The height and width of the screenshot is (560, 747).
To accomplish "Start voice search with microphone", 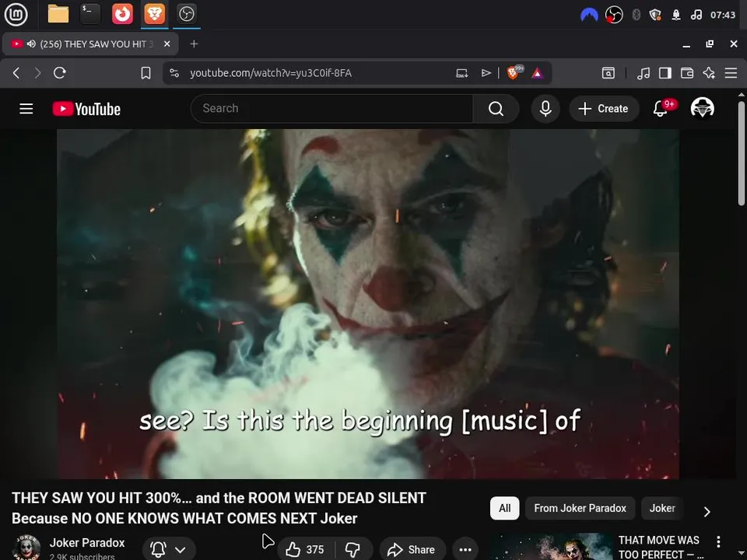I will [x=545, y=109].
